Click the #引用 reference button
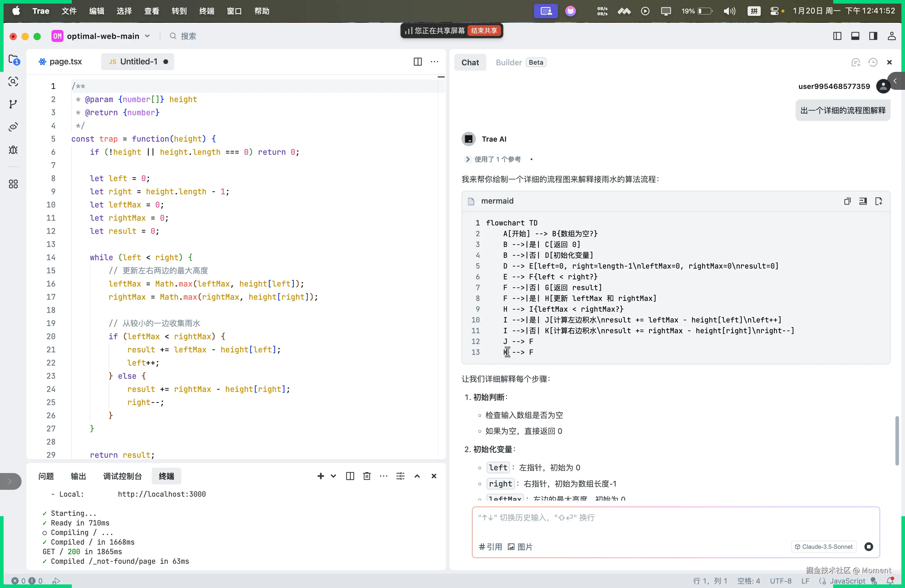 pyautogui.click(x=491, y=547)
